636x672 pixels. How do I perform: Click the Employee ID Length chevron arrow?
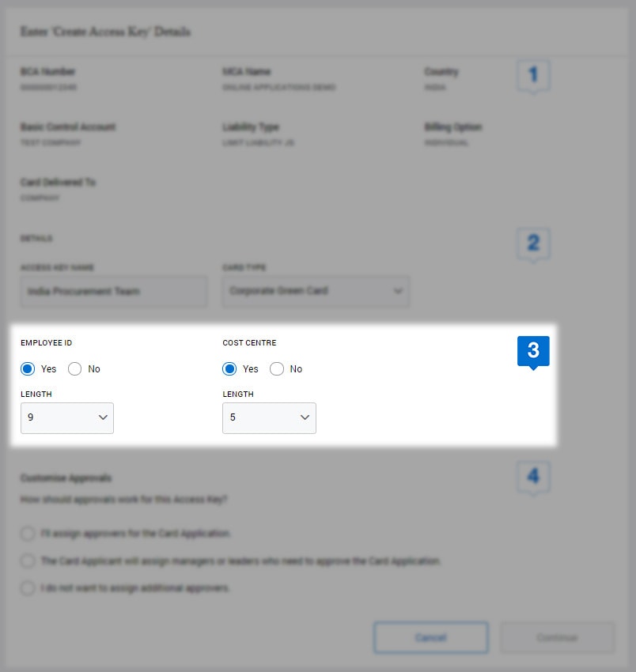tap(103, 417)
